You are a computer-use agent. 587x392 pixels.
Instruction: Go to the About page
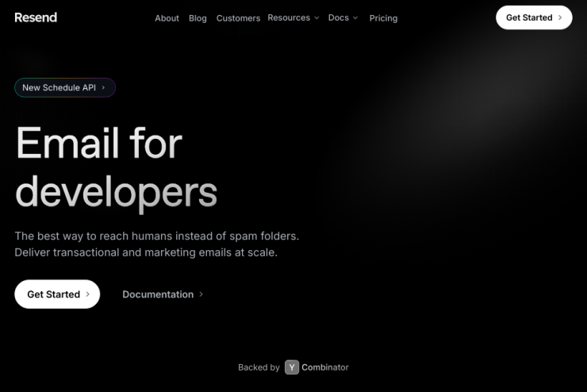[167, 18]
